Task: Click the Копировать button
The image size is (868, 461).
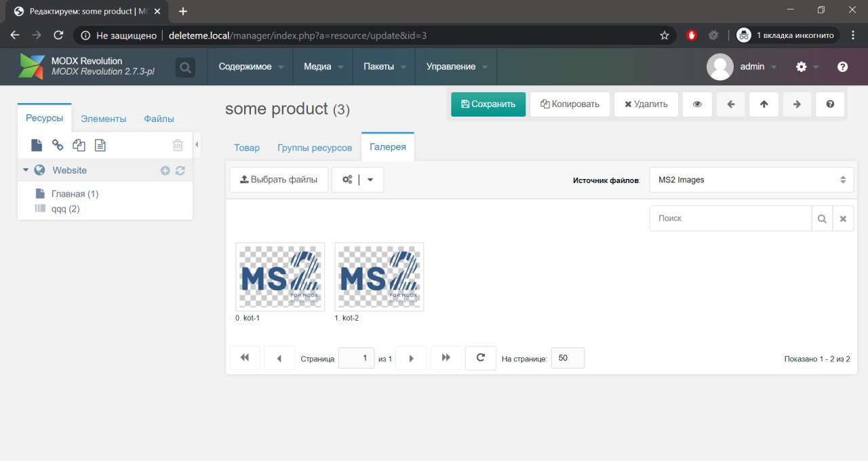Action: pyautogui.click(x=570, y=104)
